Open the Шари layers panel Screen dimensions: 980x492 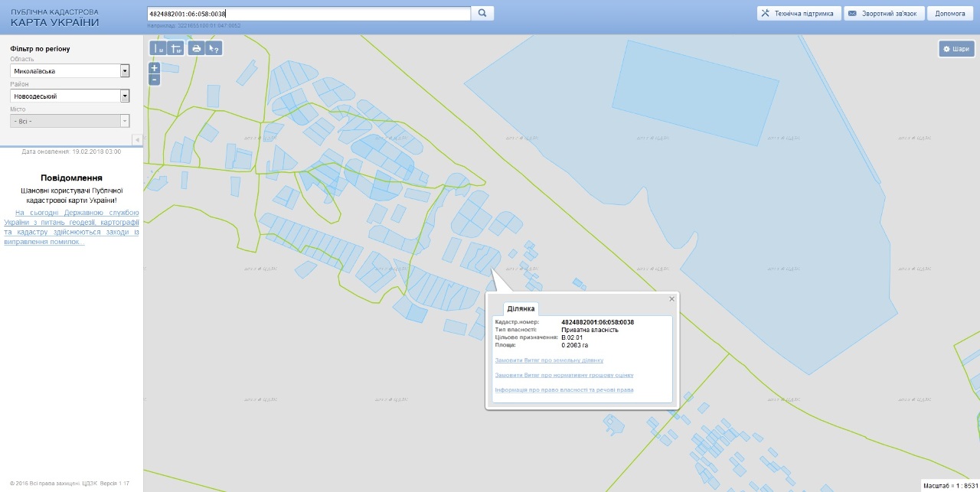point(956,49)
